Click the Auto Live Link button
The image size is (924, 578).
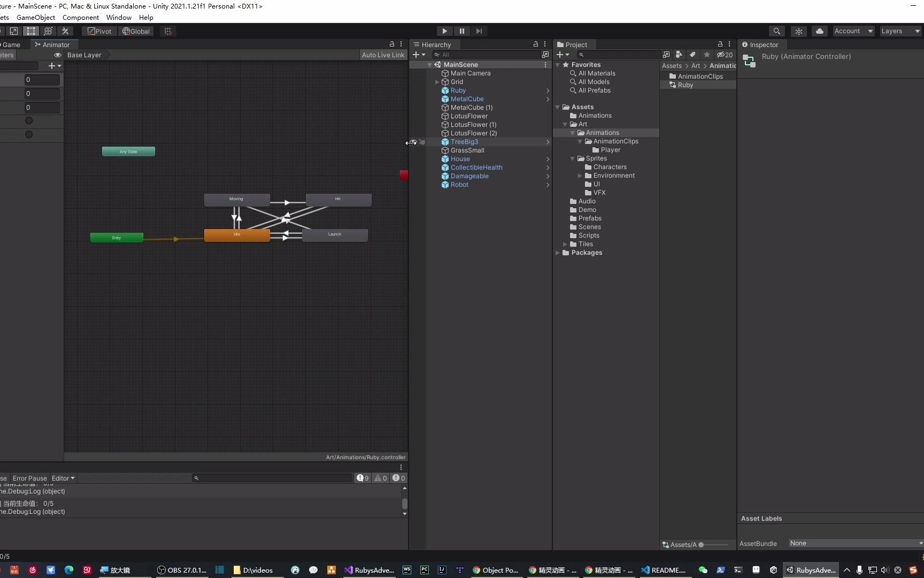(x=383, y=55)
